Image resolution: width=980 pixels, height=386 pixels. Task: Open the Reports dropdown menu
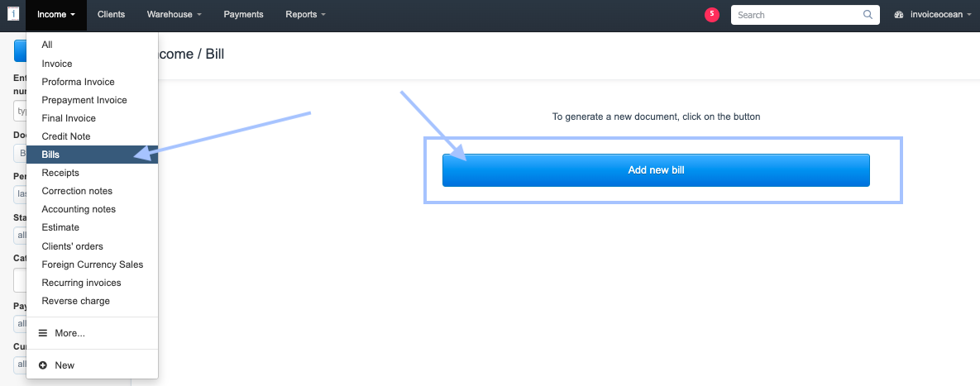(305, 15)
